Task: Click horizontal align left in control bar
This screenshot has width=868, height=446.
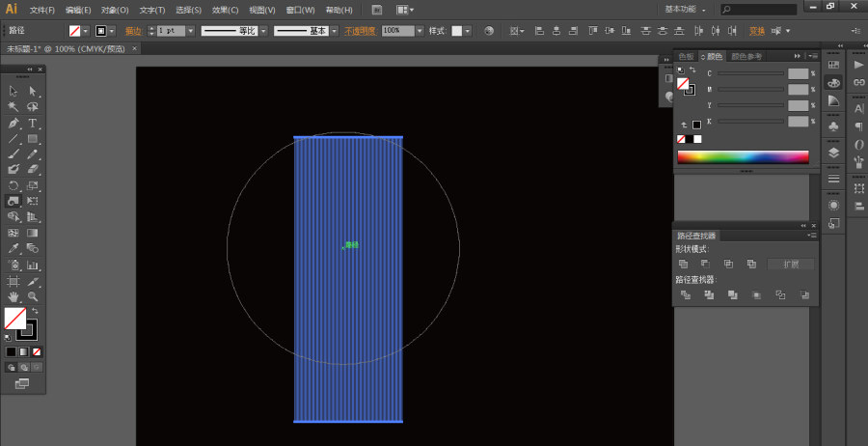Action: [539, 31]
